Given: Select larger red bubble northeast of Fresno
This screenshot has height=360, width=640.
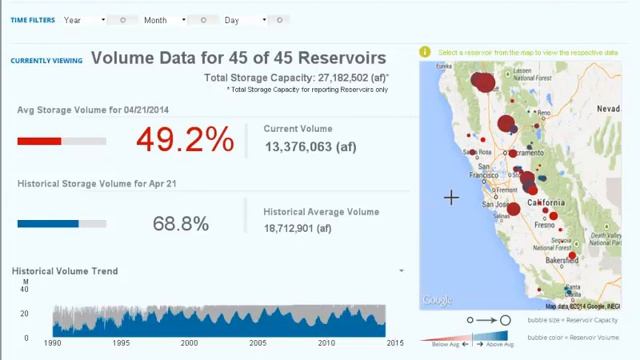Looking at the screenshot, I should click(x=553, y=216).
